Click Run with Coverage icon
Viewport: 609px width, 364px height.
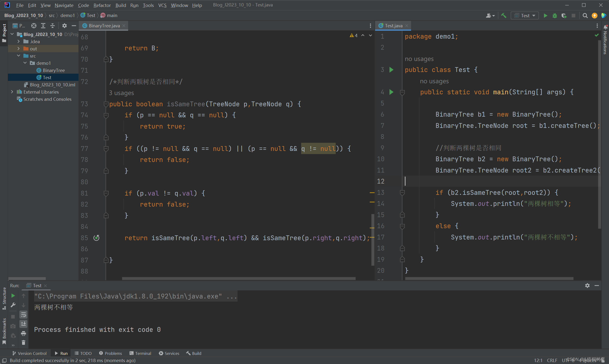pyautogui.click(x=564, y=16)
